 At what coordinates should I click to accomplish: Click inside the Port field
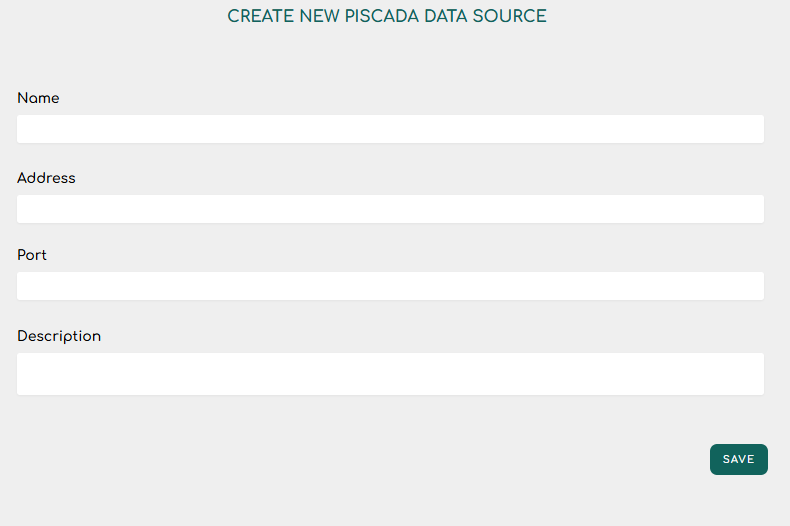pyautogui.click(x=390, y=286)
